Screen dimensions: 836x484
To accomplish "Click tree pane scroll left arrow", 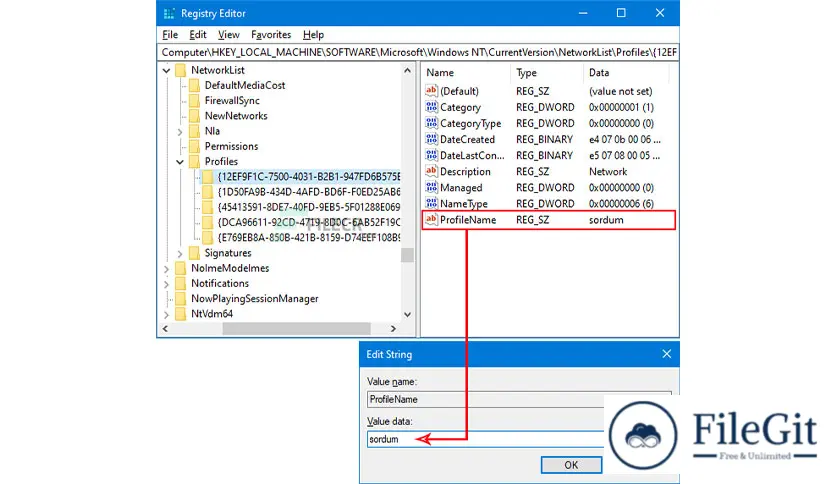I will pos(165,328).
